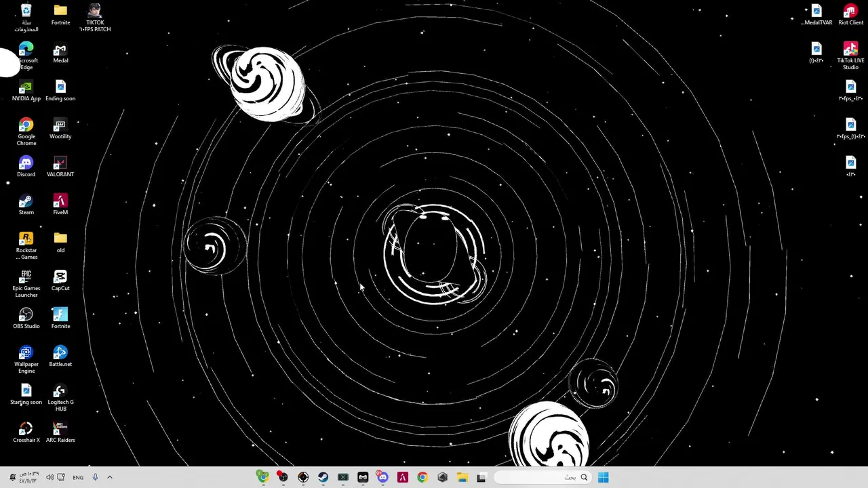Viewport: 868px width, 488px height.
Task: Open the notification bell in tray
Action: click(x=12, y=477)
